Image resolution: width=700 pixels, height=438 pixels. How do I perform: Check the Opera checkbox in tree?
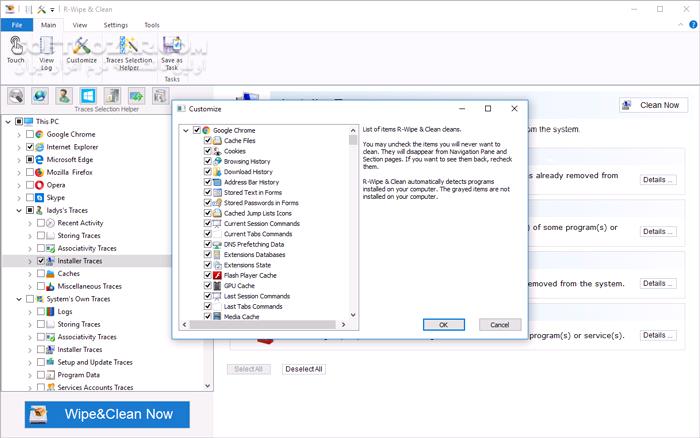[29, 186]
